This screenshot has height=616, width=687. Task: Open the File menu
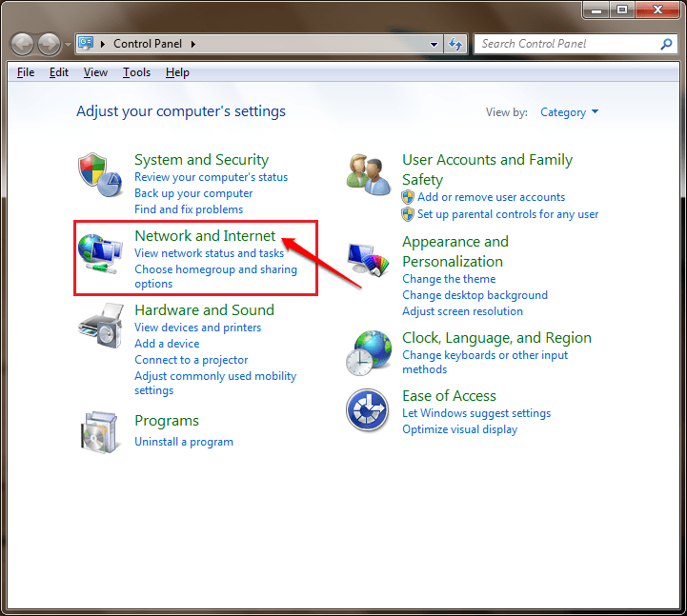pyautogui.click(x=26, y=72)
